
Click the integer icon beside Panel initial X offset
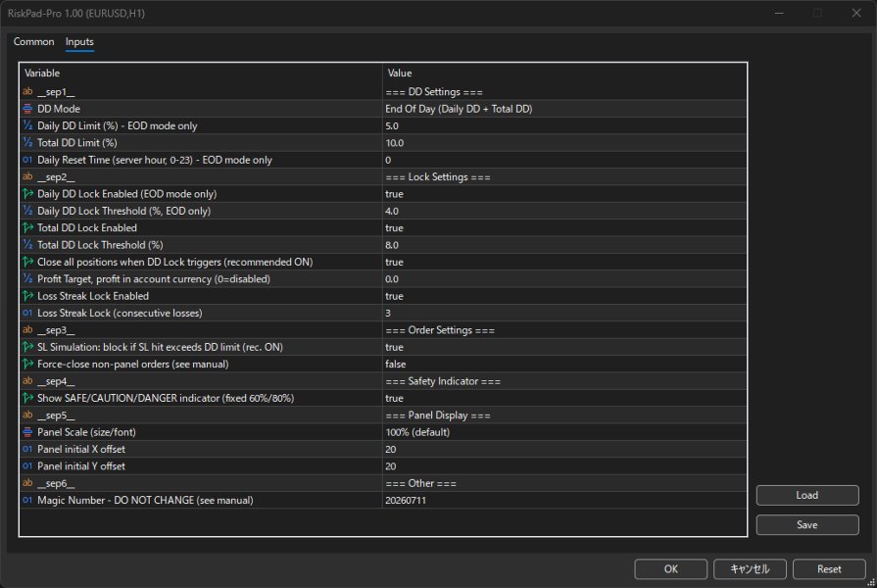[27, 449]
